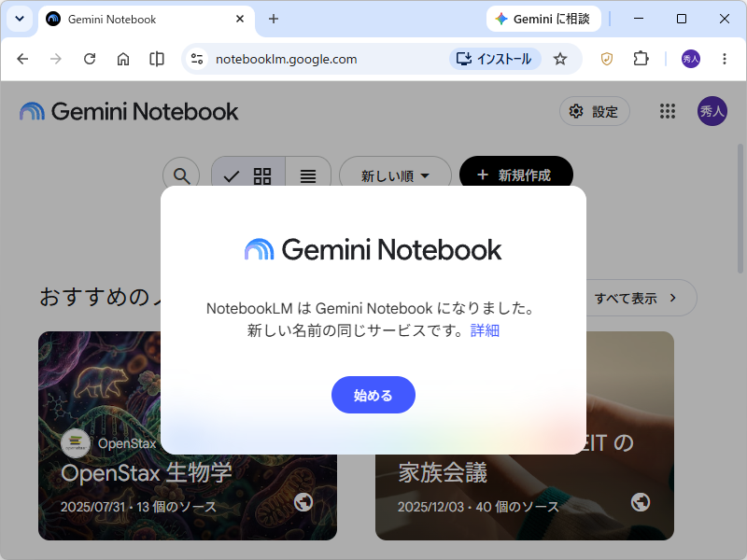Open the Google apps grid icon
Screen dimensions: 747x560
[668, 111]
